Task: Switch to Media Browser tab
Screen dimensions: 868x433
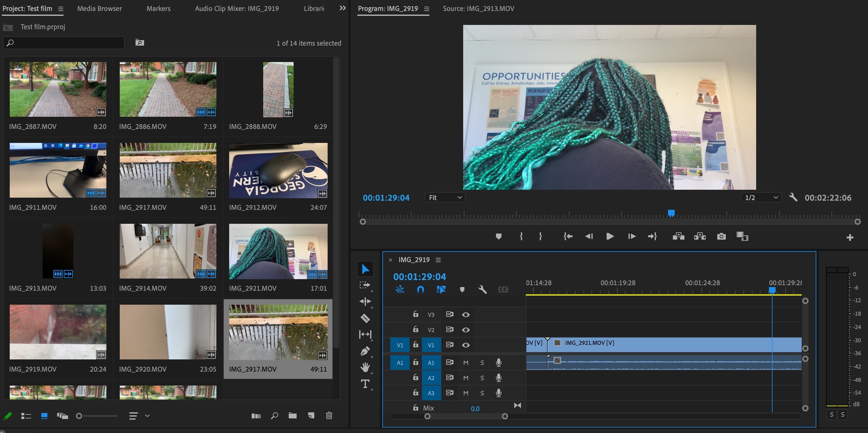Action: point(99,9)
